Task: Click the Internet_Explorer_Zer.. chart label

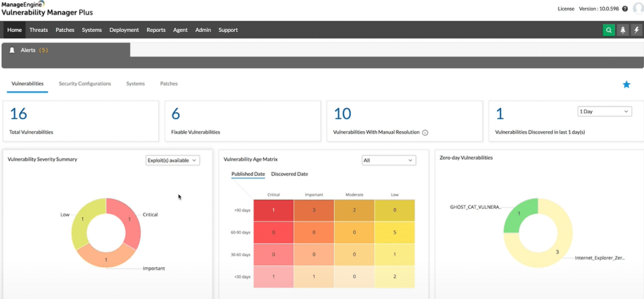Action: [x=599, y=258]
